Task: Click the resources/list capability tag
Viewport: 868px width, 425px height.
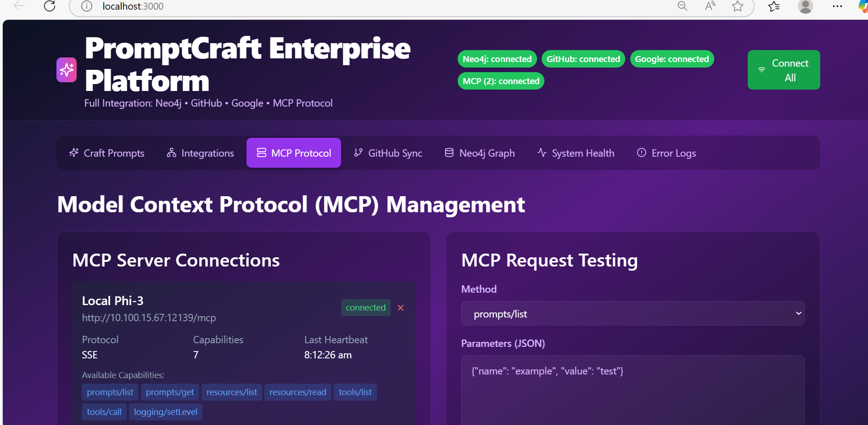Action: [x=232, y=392]
